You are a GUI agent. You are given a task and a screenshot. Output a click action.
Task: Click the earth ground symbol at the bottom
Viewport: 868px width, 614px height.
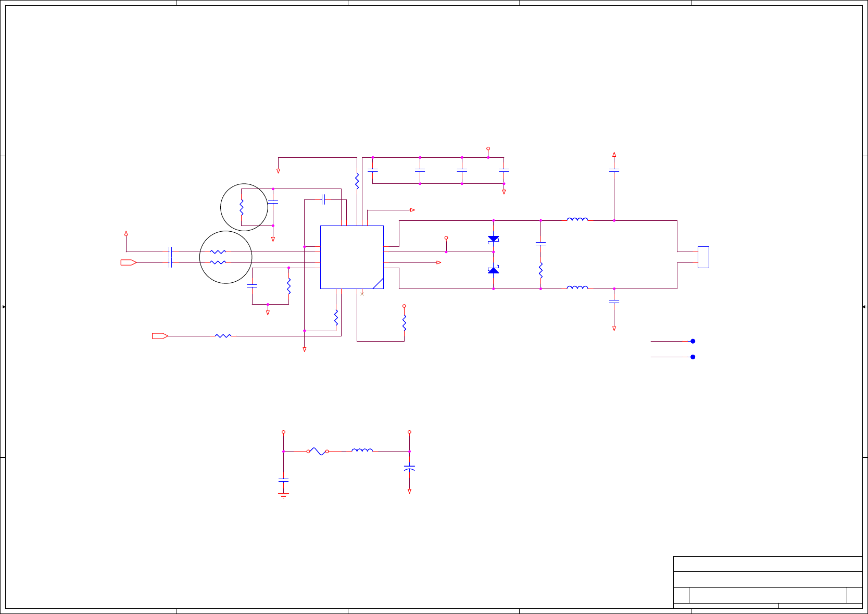pyautogui.click(x=283, y=495)
